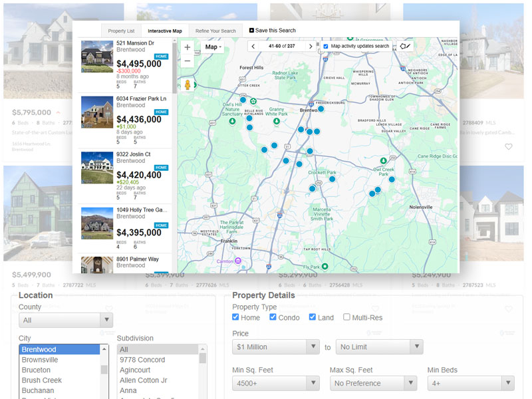Toggle Map activity updates search checkbox
Screen dimensions: 532x399
click(326, 46)
